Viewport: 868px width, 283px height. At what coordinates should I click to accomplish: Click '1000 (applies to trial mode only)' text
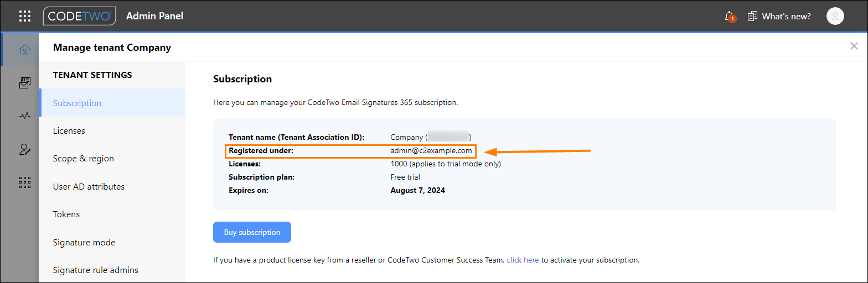click(x=446, y=164)
